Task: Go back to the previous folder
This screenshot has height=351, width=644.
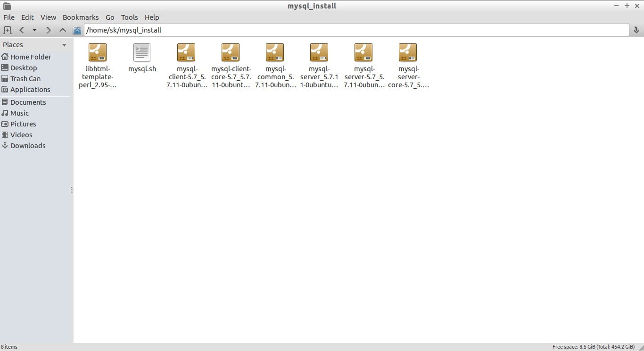Action: [22, 30]
